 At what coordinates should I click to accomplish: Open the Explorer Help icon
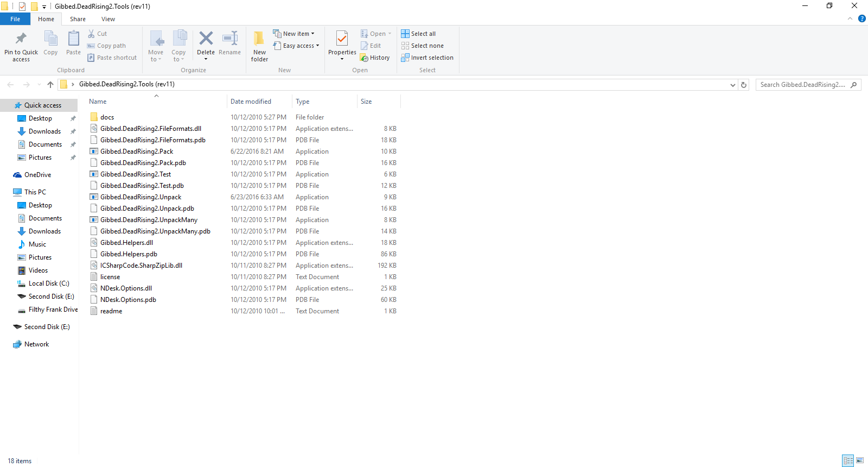(861, 18)
